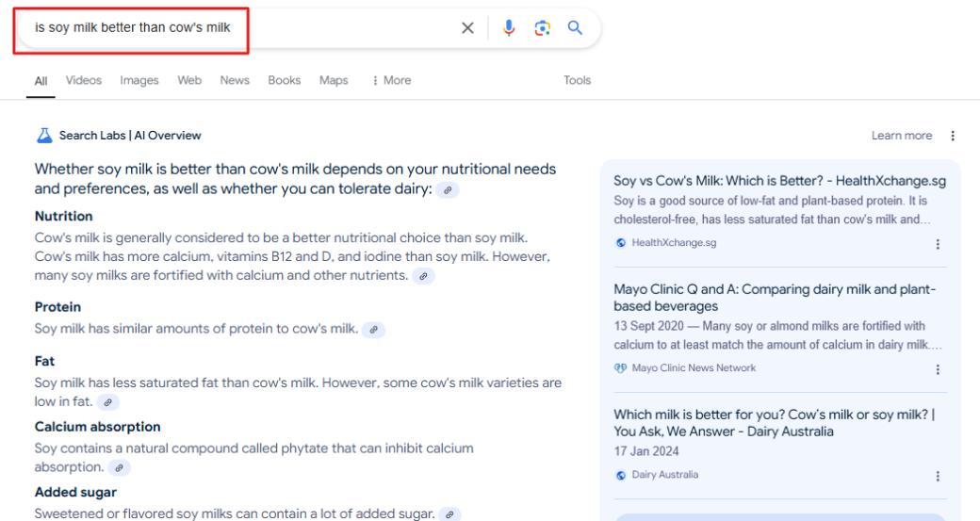Submit search with the magnifying glass icon
This screenshot has width=980, height=521.
click(x=575, y=27)
